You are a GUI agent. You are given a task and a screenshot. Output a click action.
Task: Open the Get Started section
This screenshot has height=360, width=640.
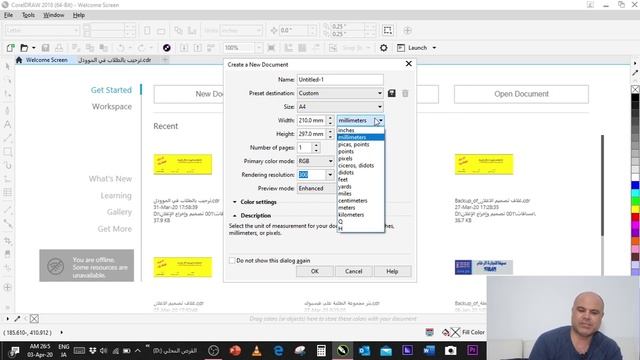point(111,90)
